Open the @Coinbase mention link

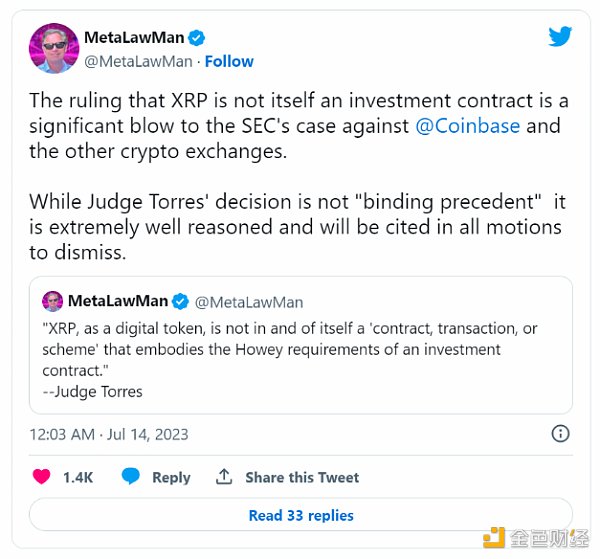tap(468, 126)
